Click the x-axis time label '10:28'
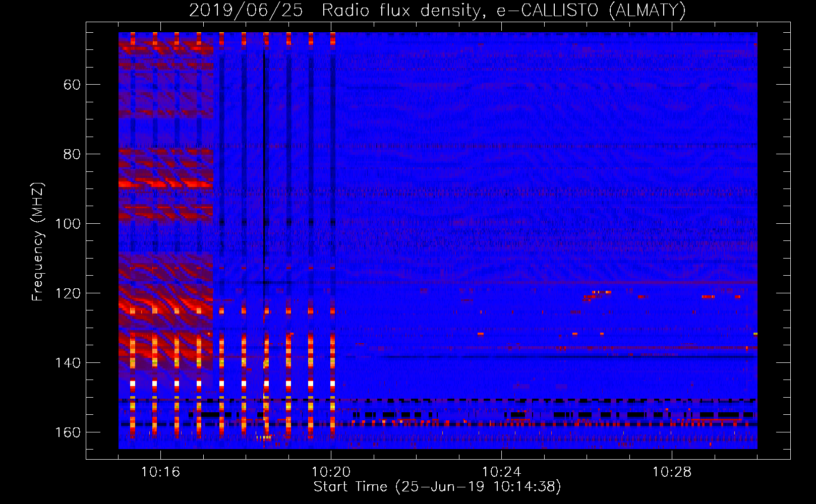Screen dimensions: 816x504 click(x=672, y=472)
